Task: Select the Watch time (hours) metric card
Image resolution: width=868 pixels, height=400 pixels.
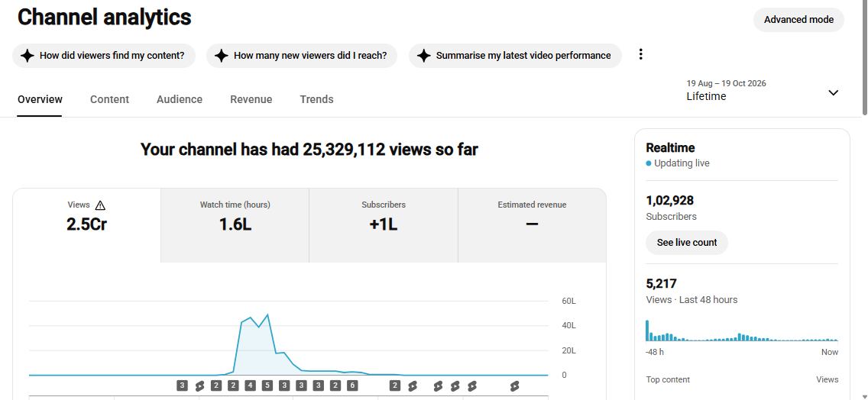Action: [235, 225]
